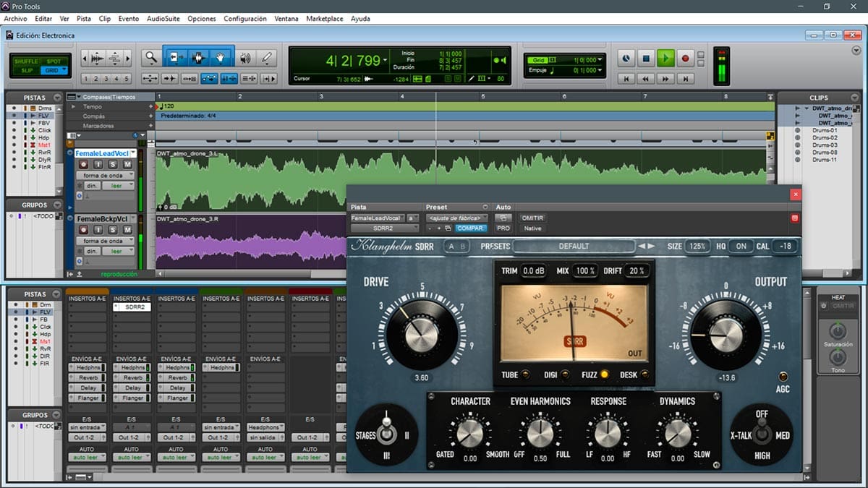
Task: Open the GRUPOS list menu in Mix window
Action: tap(57, 416)
